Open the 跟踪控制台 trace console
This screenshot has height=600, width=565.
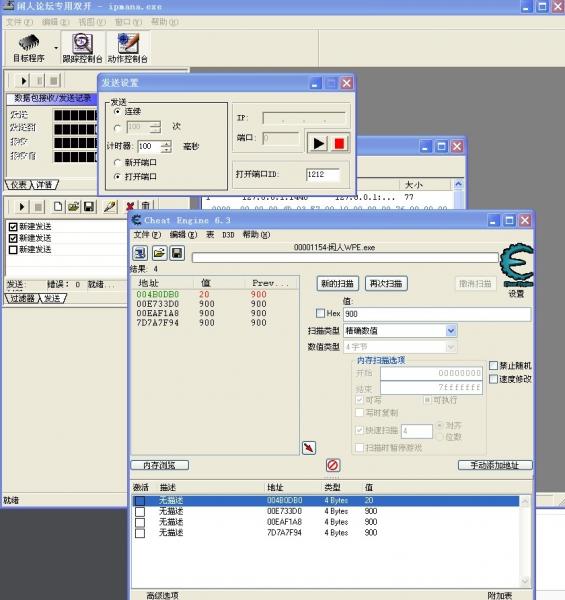(x=82, y=48)
